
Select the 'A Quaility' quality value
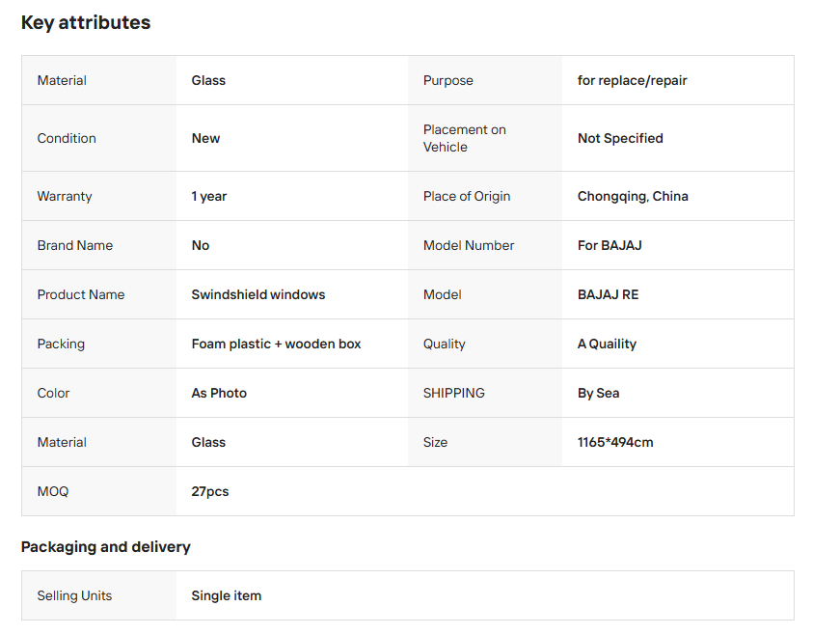click(607, 344)
